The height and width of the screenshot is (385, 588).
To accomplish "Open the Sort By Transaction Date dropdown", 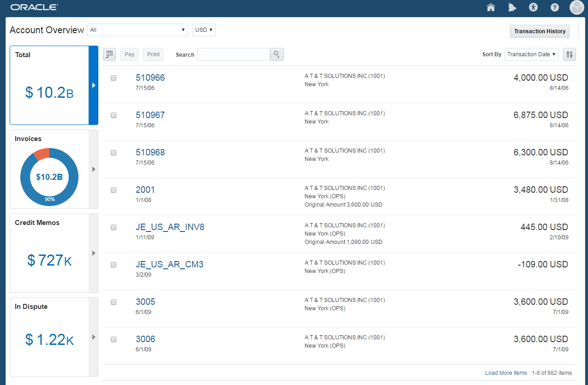I will point(531,54).
